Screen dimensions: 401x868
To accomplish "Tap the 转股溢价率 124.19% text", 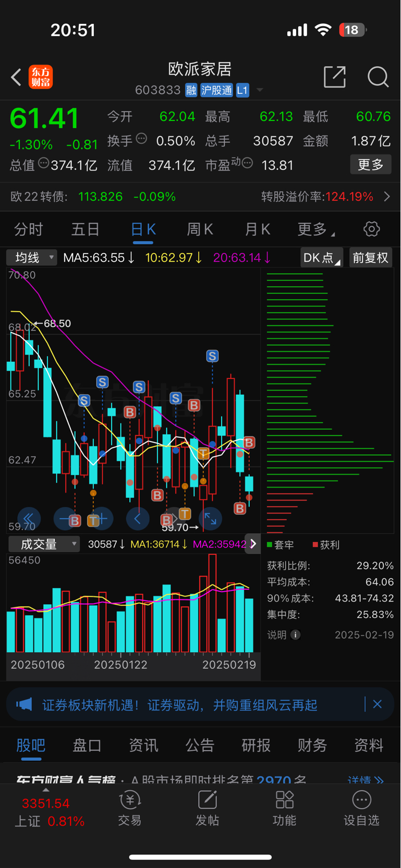I will pos(317,197).
